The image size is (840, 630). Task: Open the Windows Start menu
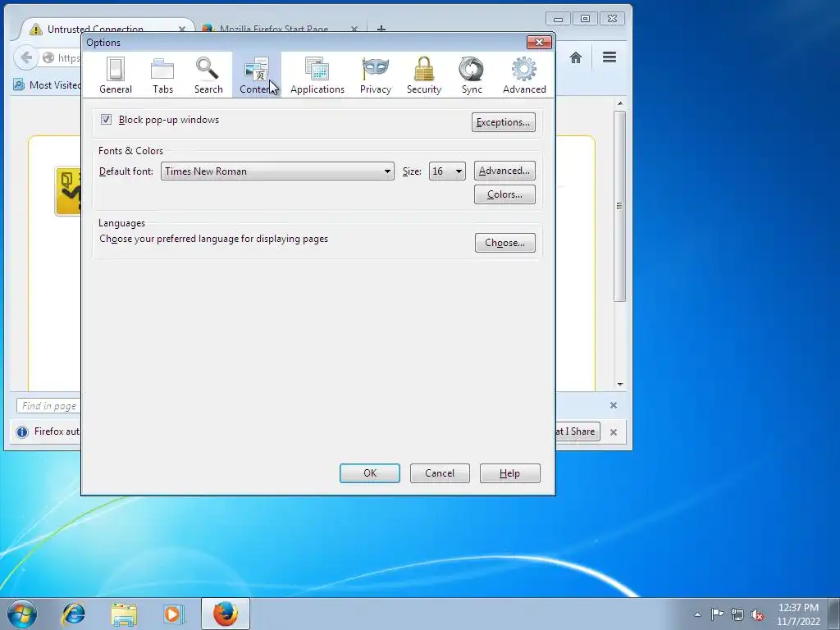pyautogui.click(x=22, y=614)
